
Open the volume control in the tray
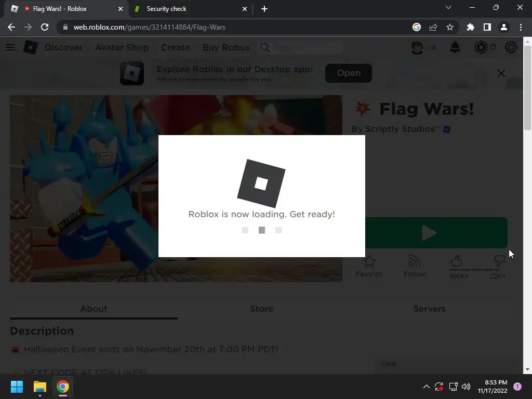click(x=466, y=387)
